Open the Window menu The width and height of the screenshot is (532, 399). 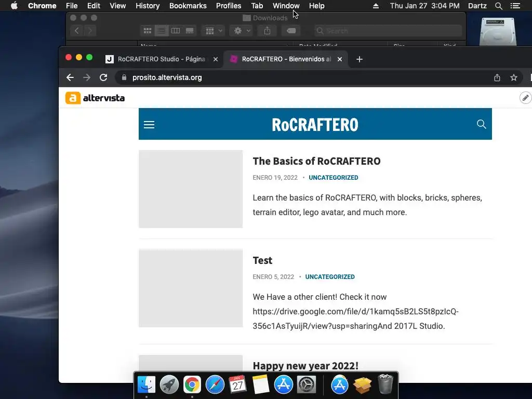[286, 6]
